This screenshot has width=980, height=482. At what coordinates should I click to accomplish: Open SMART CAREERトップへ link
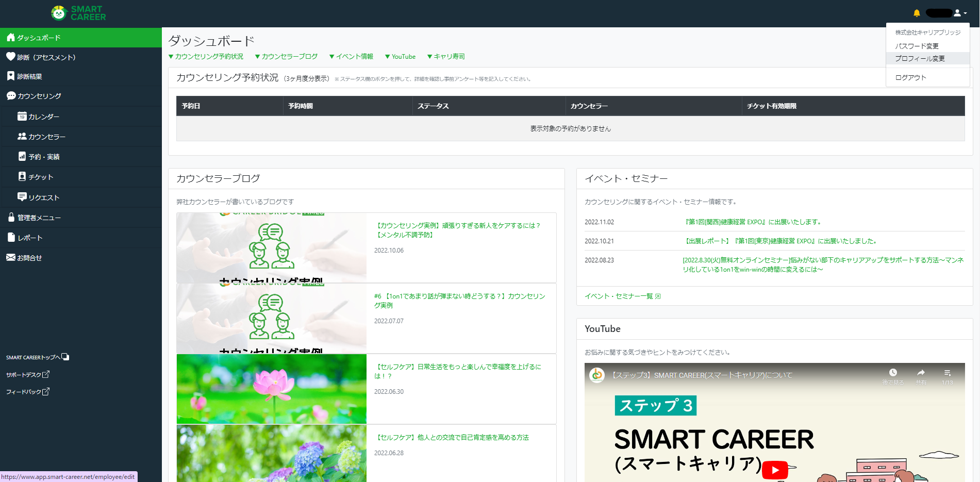pyautogui.click(x=38, y=357)
